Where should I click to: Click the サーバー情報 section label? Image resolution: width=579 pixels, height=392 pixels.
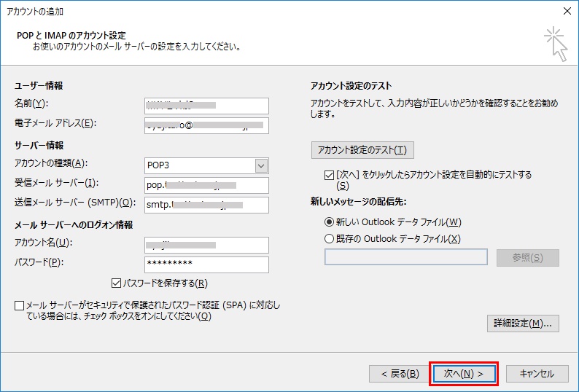tap(39, 146)
